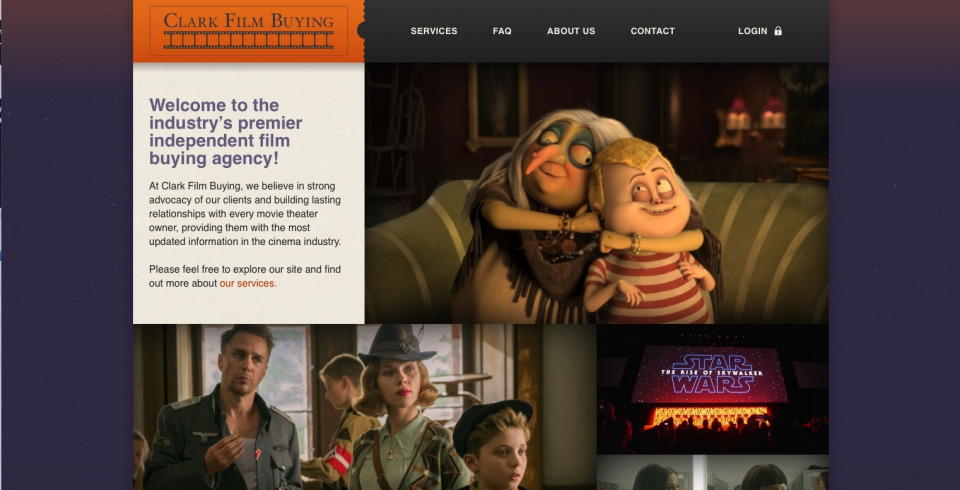The height and width of the screenshot is (490, 960).
Task: Go to About Us page
Action: (571, 31)
